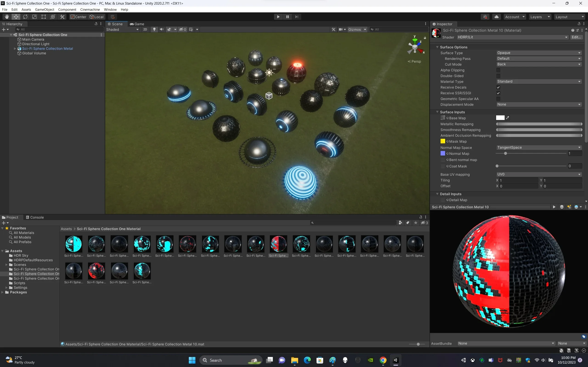
Task: Enable the Alpha Clipping checkbox
Action: click(x=498, y=70)
